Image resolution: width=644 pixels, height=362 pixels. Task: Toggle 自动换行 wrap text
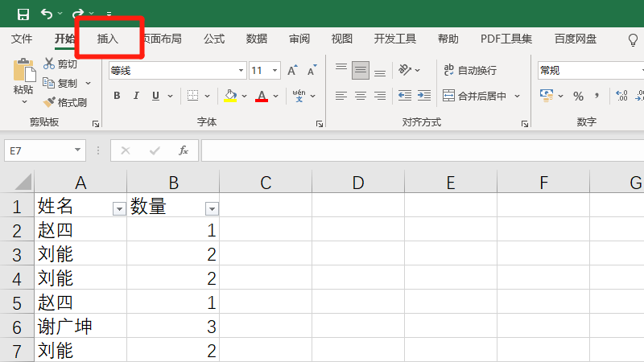coord(470,70)
